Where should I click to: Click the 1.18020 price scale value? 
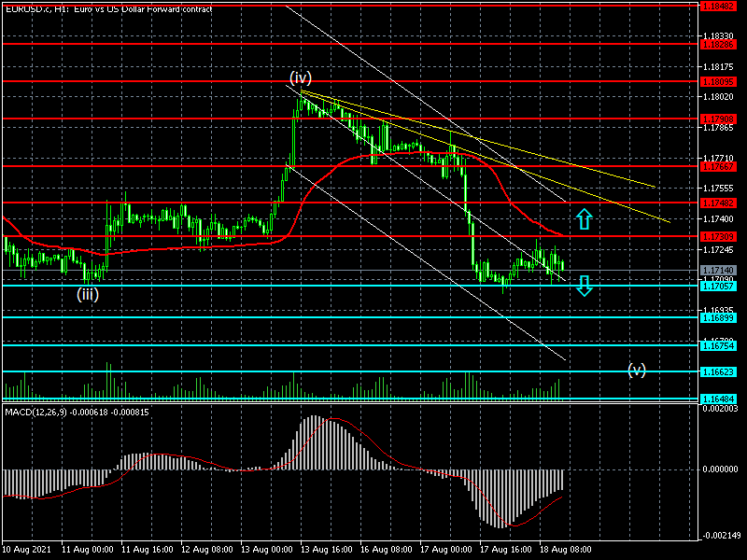coord(718,97)
